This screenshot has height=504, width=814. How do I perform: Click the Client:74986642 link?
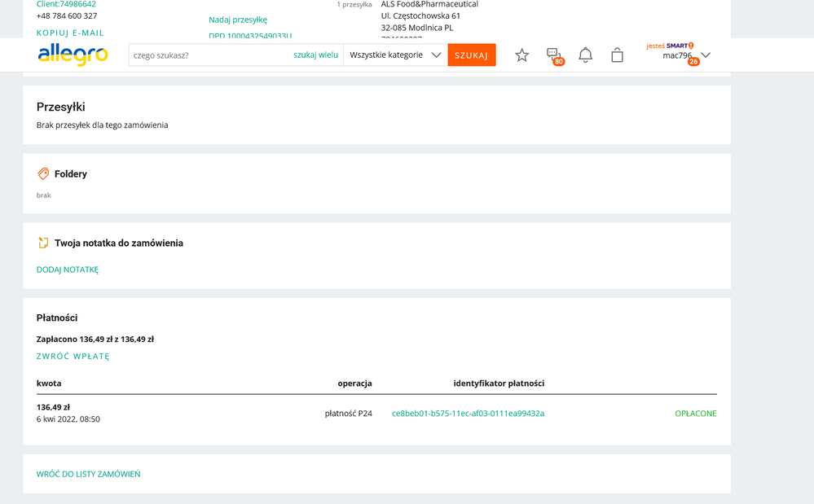(x=66, y=4)
